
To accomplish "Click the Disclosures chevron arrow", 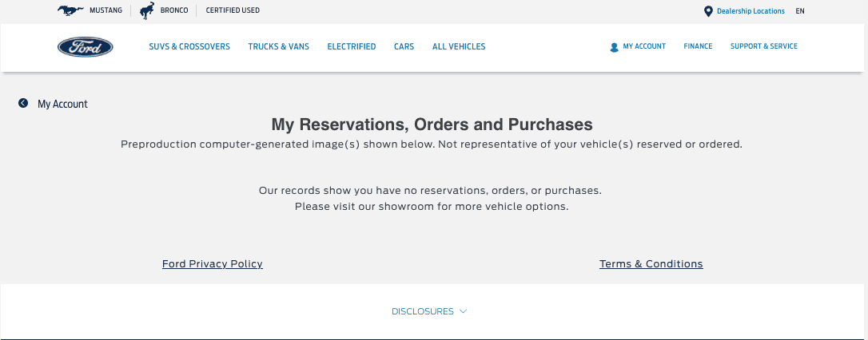I will click(x=464, y=311).
